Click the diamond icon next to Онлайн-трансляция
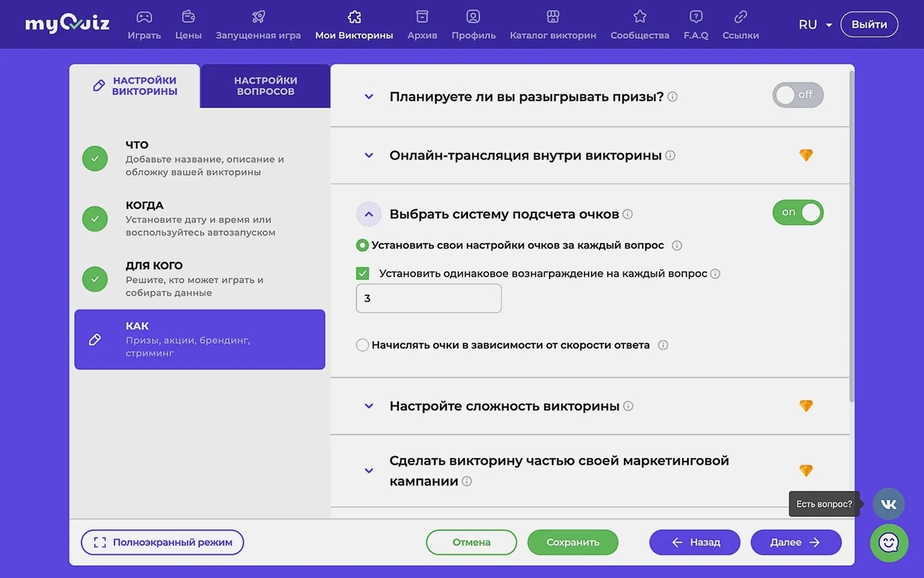The width and height of the screenshot is (924, 578). (x=806, y=155)
